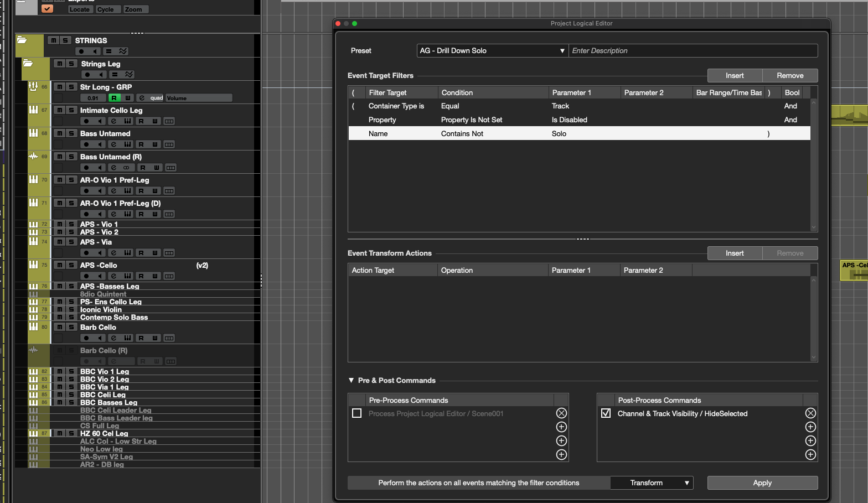
Task: Click the Filter Target column header
Action: 401,92
